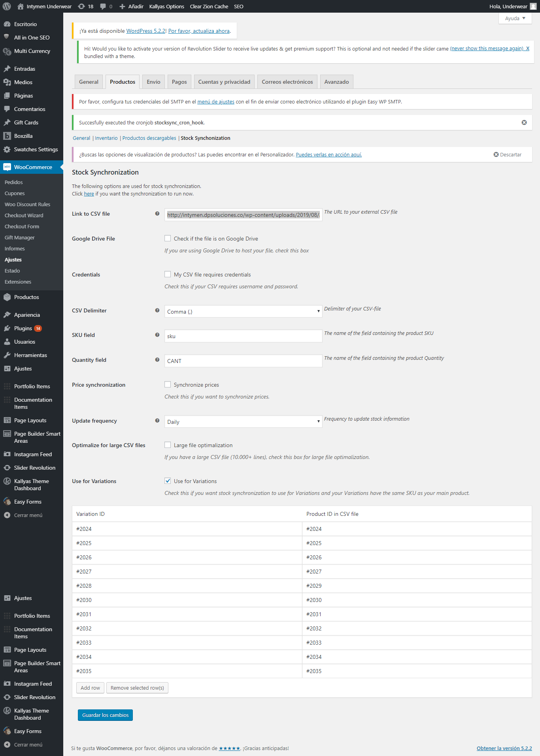The image size is (540, 756).
Task: Click the Multi Currency icon in sidebar
Action: point(7,51)
